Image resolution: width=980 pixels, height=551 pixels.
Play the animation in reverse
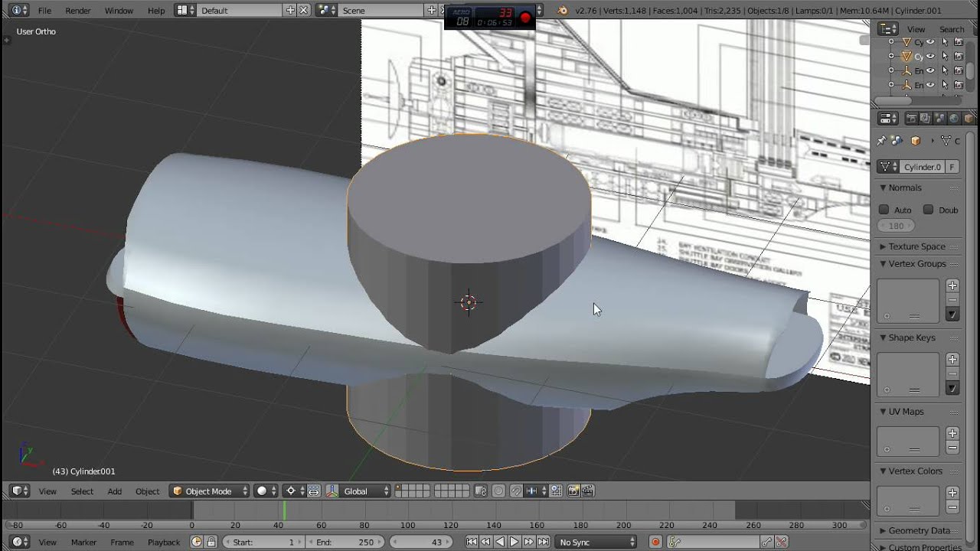pos(500,542)
